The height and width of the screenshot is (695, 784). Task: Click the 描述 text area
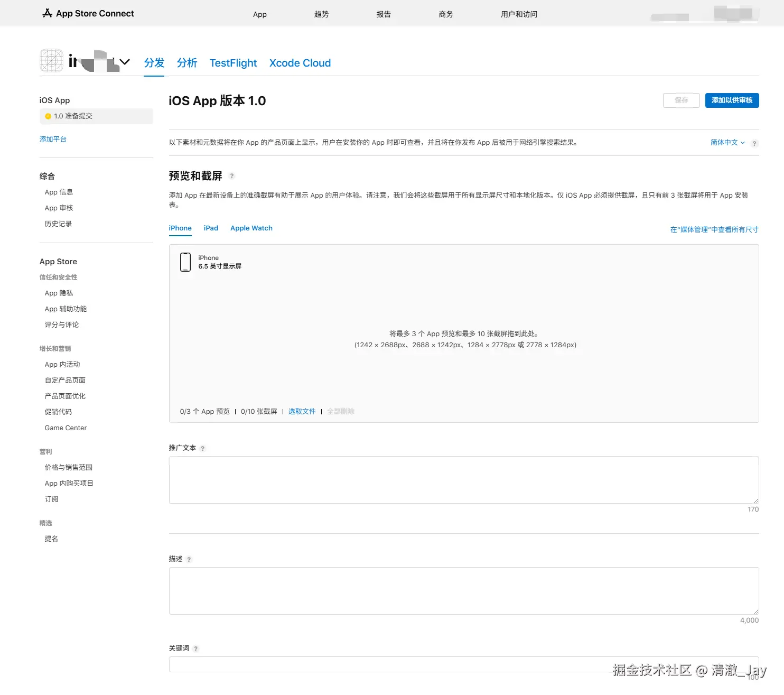(464, 591)
